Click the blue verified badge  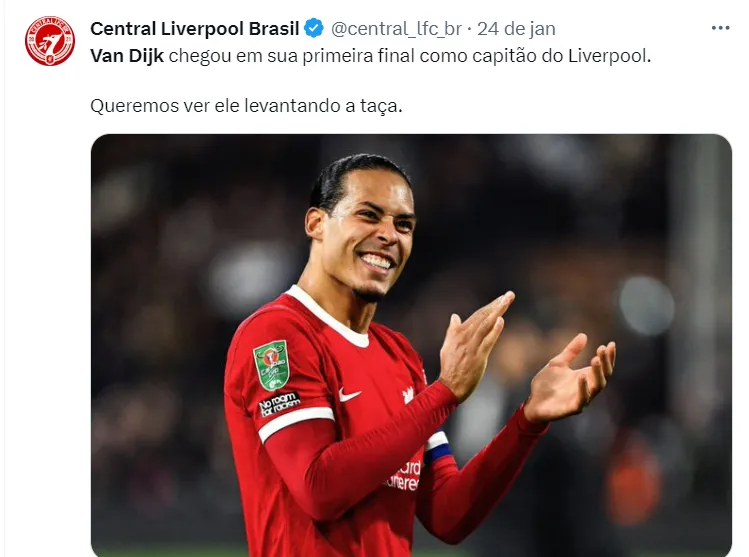[x=314, y=29]
